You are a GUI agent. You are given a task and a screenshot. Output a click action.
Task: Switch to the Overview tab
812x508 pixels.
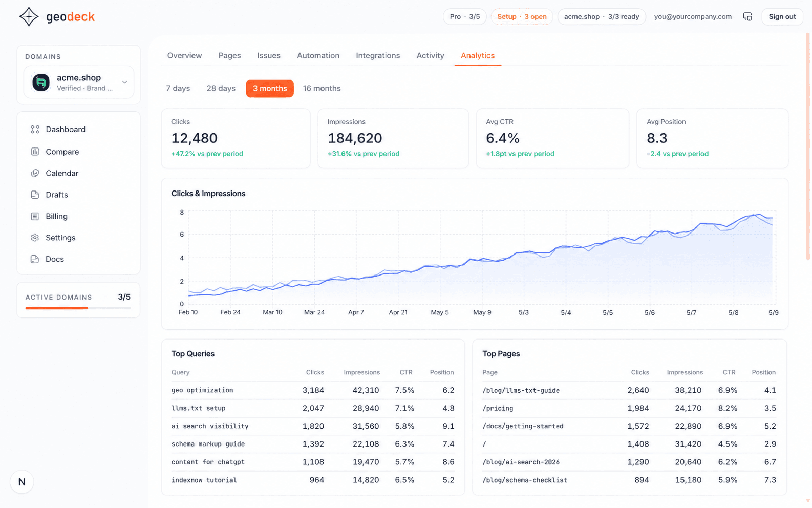[184, 55]
